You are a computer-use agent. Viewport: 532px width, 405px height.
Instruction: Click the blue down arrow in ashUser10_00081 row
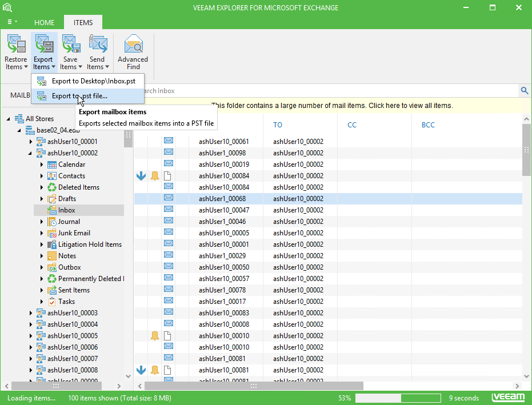coord(141,370)
